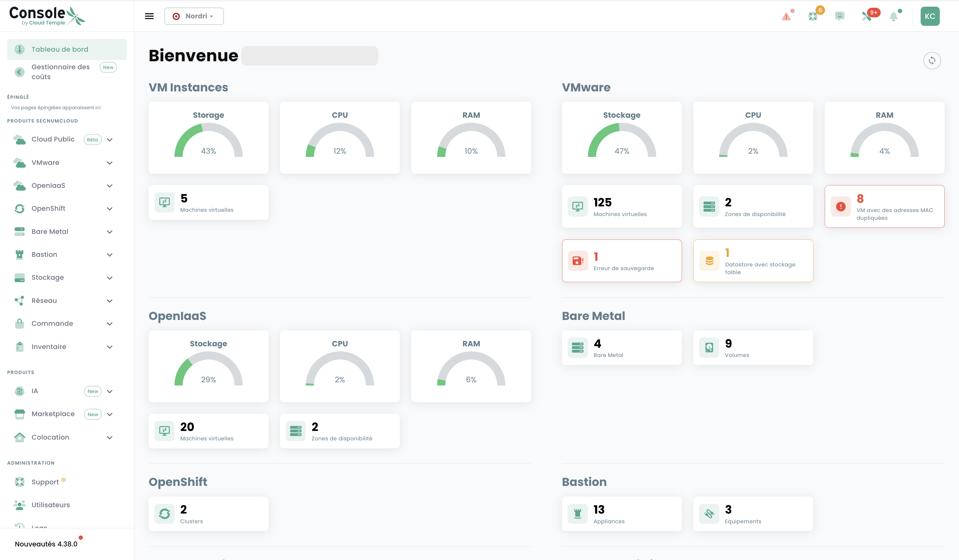
Task: Click the Console by Cloud Temple logo
Action: (47, 16)
